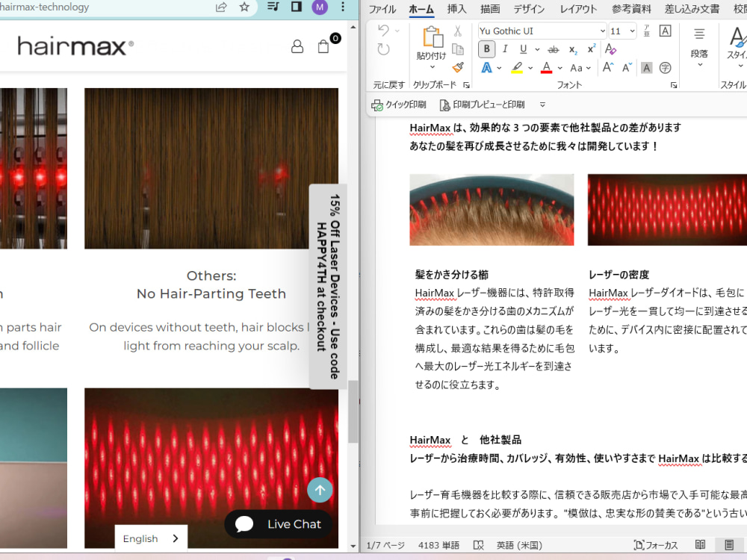Viewport: 747px width, 560px height.
Task: Click the Paste clipboard icon
Action: coord(432,37)
